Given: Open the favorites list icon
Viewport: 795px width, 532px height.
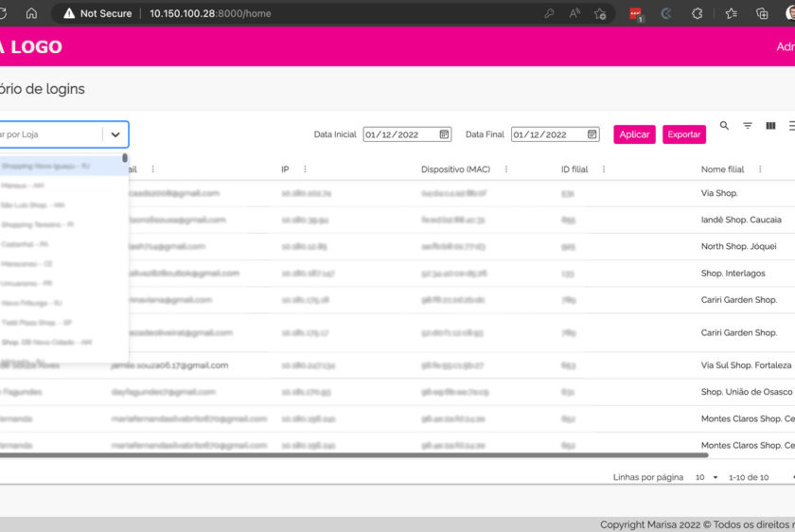Looking at the screenshot, I should tap(731, 13).
